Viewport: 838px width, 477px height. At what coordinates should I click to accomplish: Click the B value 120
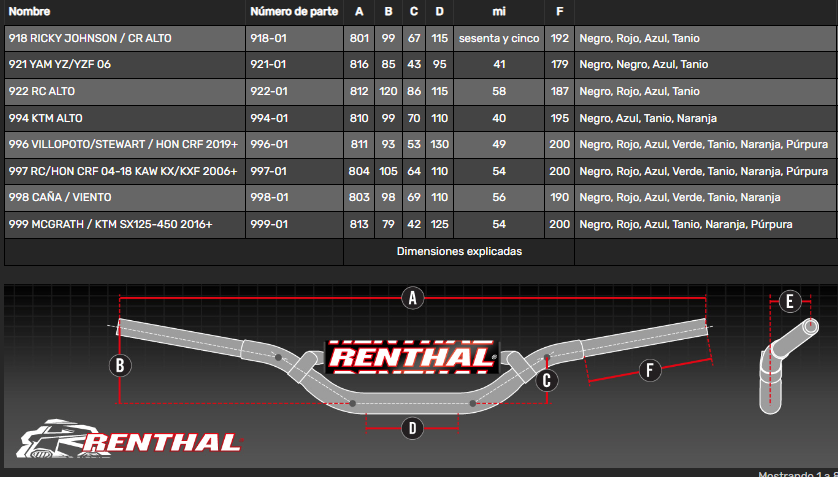click(388, 91)
